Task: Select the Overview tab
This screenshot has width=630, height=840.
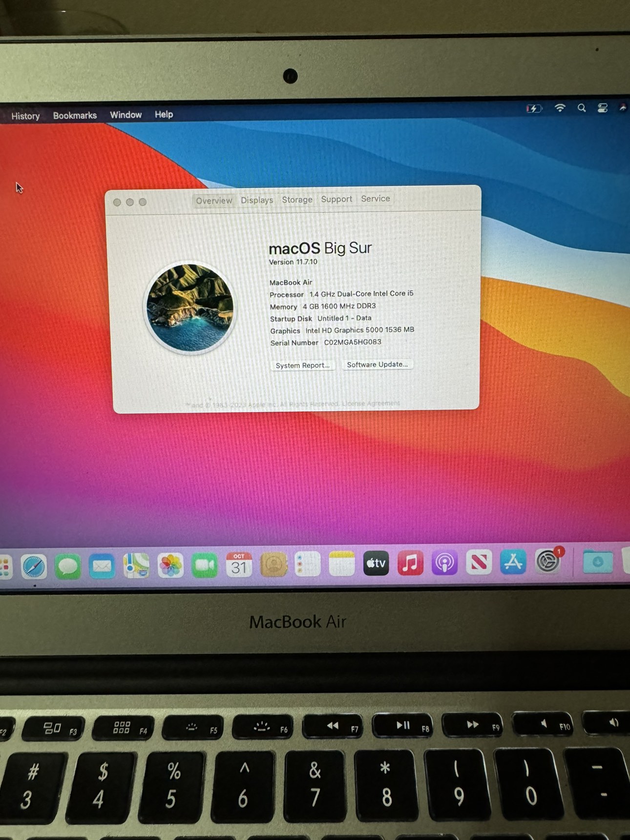Action: (x=214, y=201)
